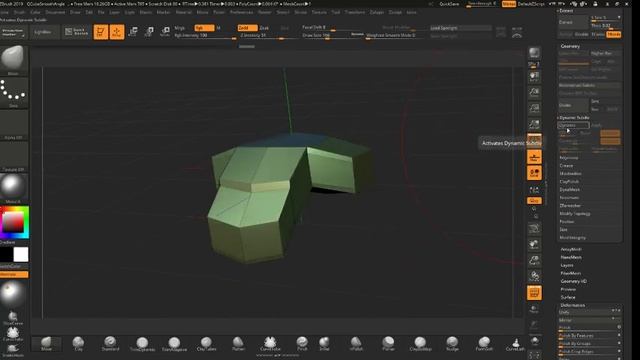Select the ClayBuildup brush

(420, 343)
